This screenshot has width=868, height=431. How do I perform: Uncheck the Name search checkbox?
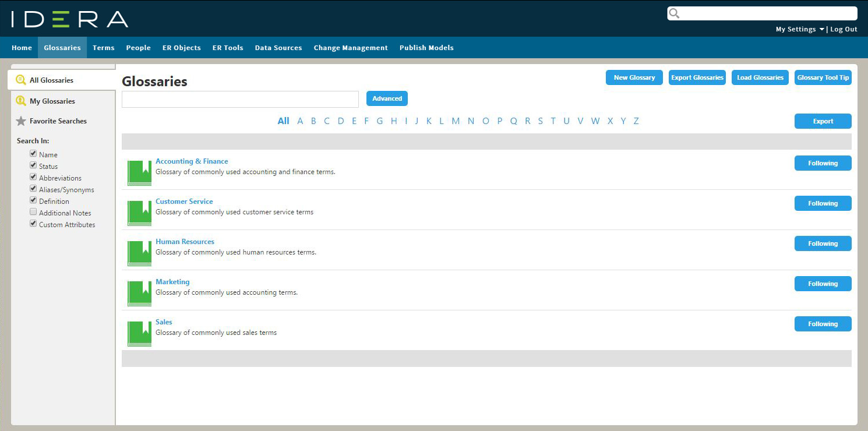[33, 154]
